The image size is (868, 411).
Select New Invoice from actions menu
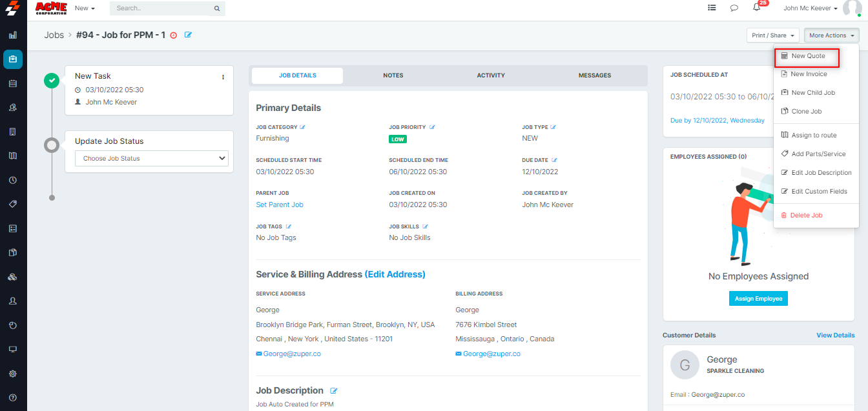(809, 74)
